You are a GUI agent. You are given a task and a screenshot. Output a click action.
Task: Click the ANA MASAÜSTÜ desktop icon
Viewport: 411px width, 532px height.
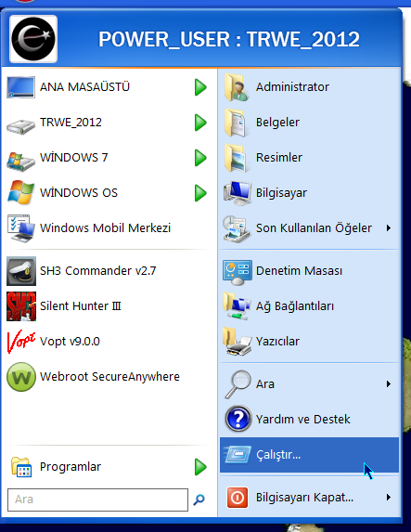(x=20, y=87)
